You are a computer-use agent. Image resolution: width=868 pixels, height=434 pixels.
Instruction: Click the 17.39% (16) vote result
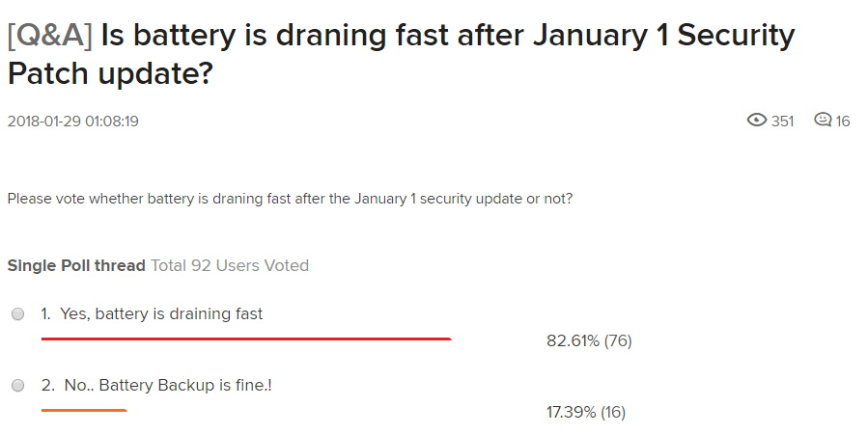586,412
